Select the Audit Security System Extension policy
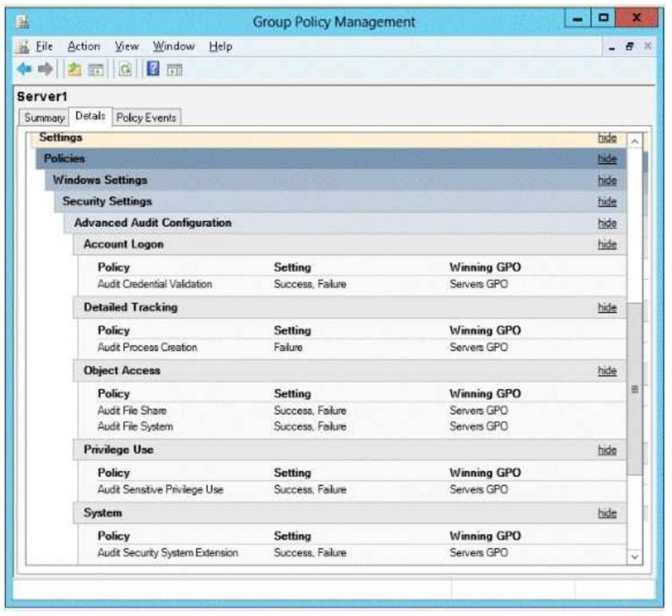672x616 pixels. tap(167, 553)
